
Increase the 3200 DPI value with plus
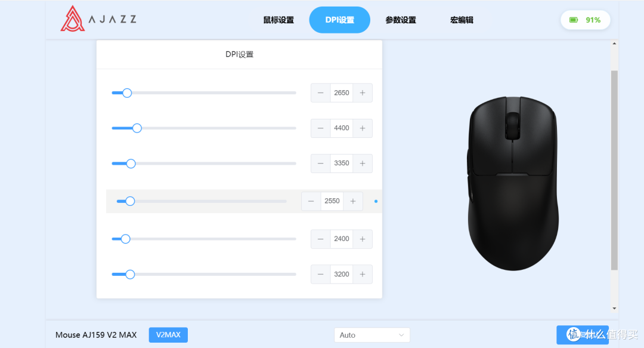click(x=363, y=275)
